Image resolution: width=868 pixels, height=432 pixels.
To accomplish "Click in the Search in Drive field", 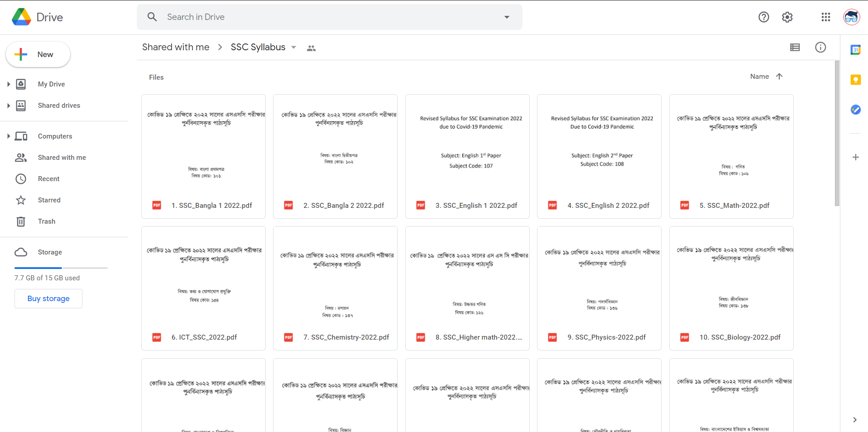I will (x=329, y=17).
